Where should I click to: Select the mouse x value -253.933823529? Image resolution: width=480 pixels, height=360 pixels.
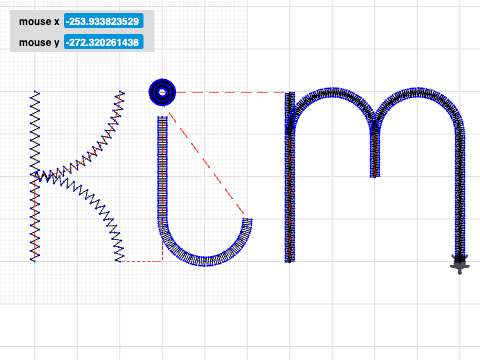click(x=104, y=21)
